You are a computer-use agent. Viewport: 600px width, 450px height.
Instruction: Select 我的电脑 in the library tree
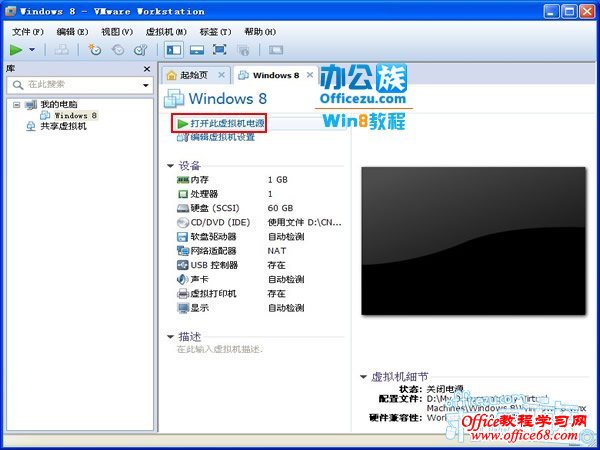(x=59, y=104)
